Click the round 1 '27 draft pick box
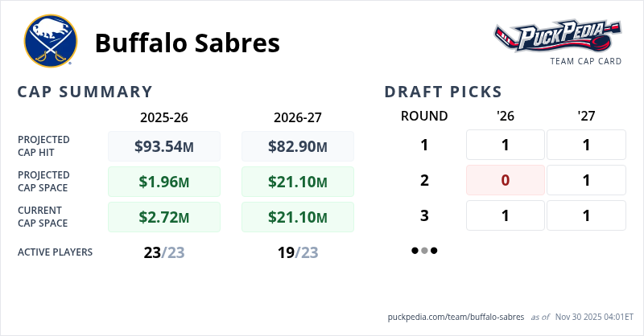This screenshot has width=644, height=336. pos(586,145)
